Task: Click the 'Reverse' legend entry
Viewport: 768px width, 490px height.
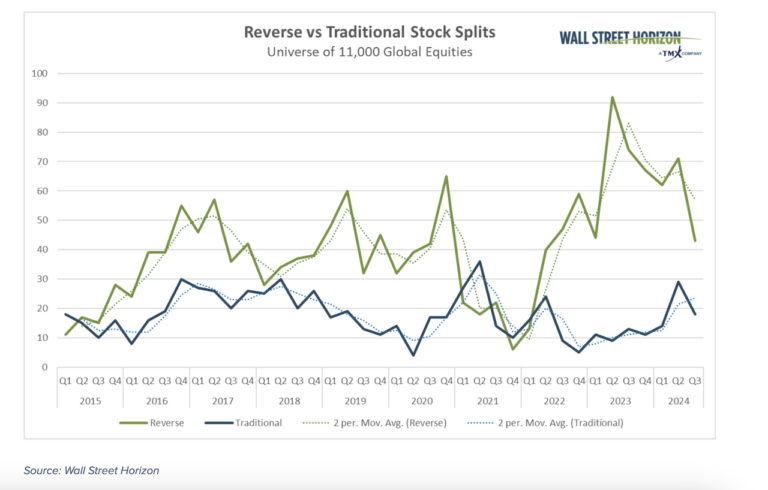Action: pyautogui.click(x=152, y=423)
